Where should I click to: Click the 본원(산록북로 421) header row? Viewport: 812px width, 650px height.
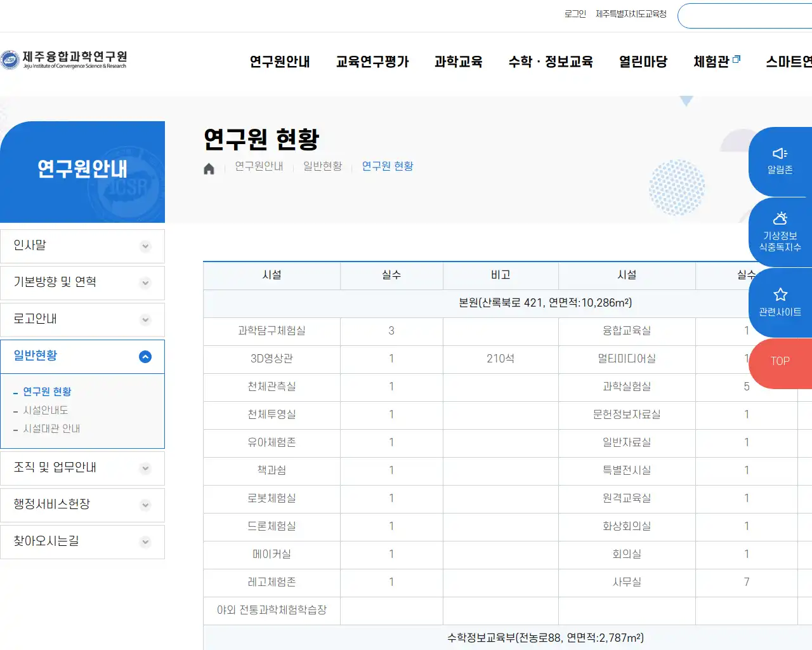pos(507,303)
